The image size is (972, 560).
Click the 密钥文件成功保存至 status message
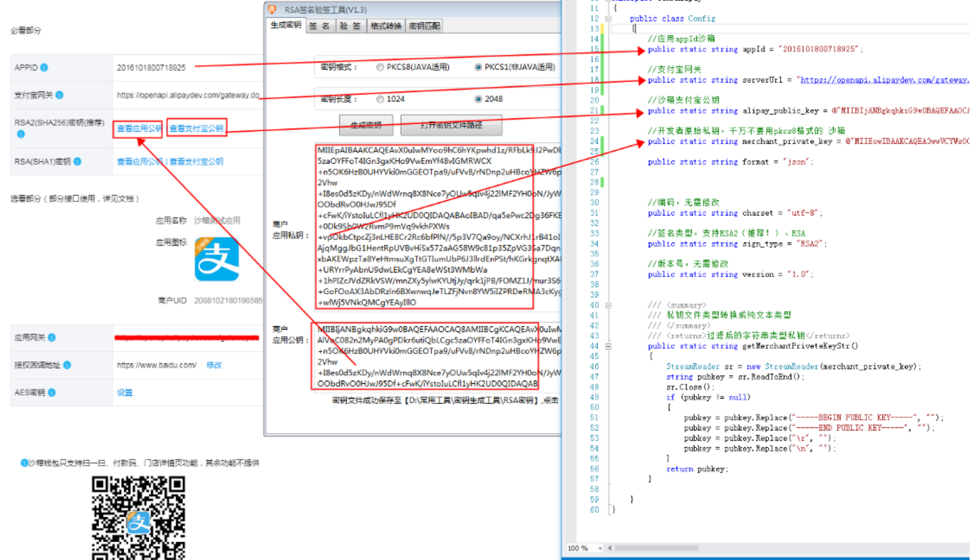(445, 401)
